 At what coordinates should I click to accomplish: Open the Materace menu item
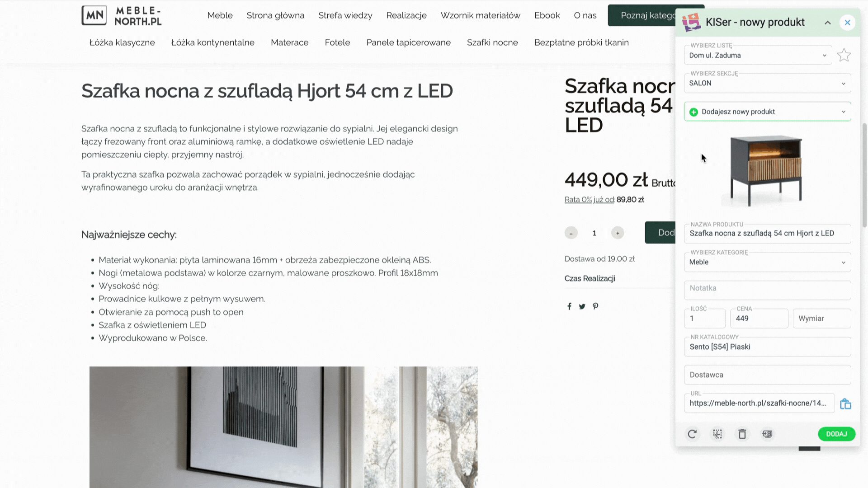click(289, 42)
